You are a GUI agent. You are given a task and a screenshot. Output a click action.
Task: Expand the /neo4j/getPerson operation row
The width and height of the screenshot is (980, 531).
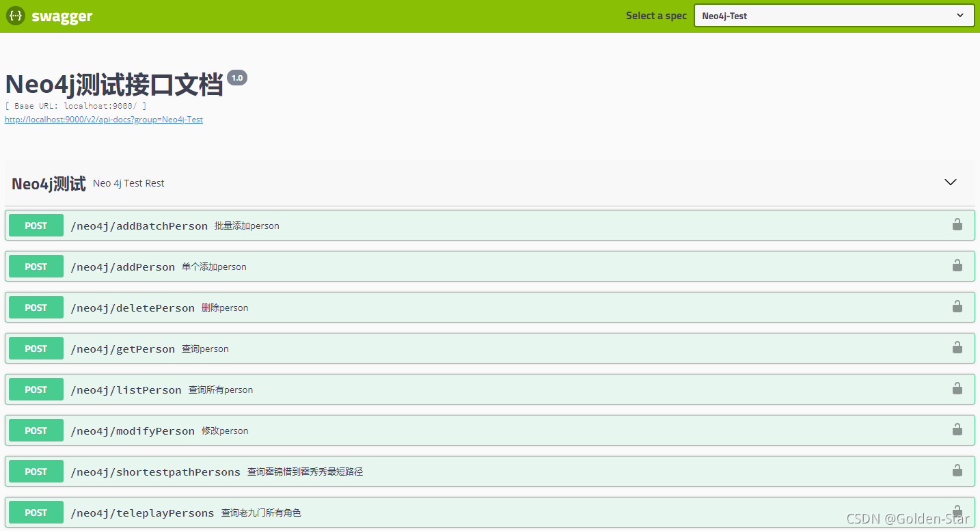point(410,348)
